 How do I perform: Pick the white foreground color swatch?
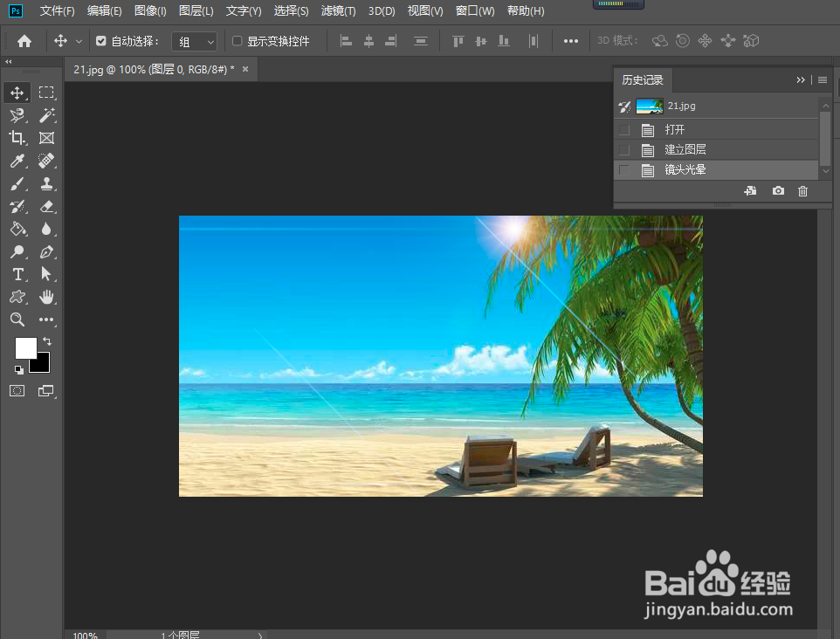pos(24,347)
